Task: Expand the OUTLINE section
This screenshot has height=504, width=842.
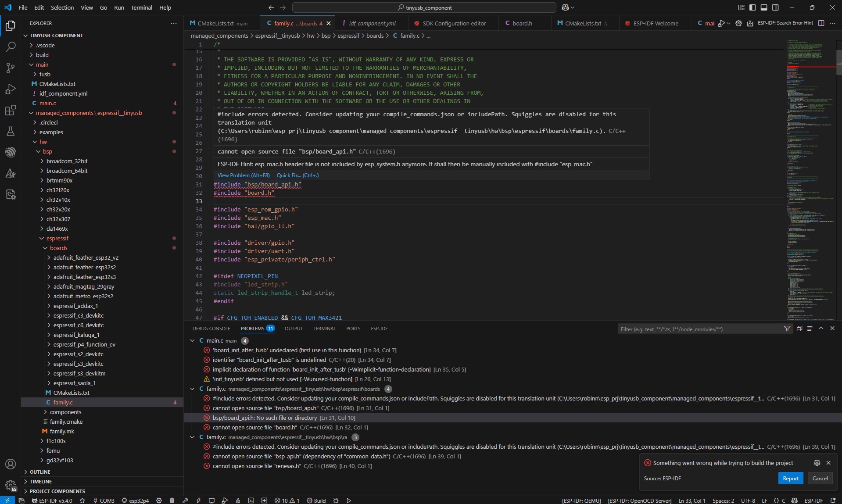Action: pos(40,472)
